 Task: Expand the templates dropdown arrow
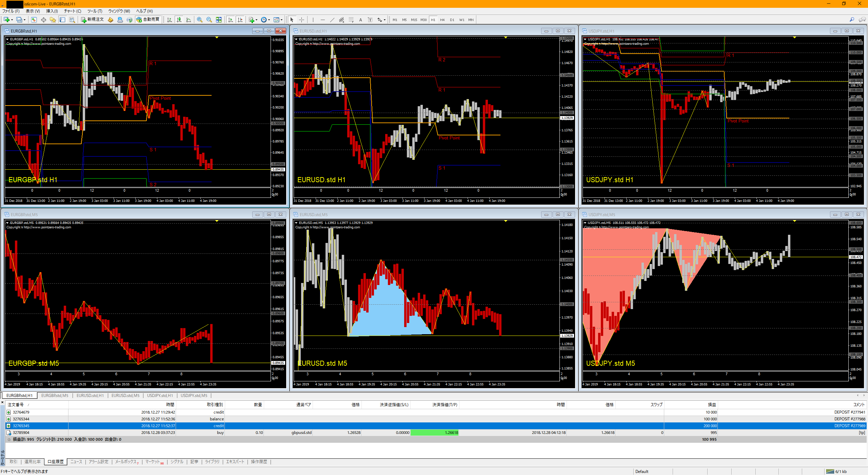[x=281, y=20]
